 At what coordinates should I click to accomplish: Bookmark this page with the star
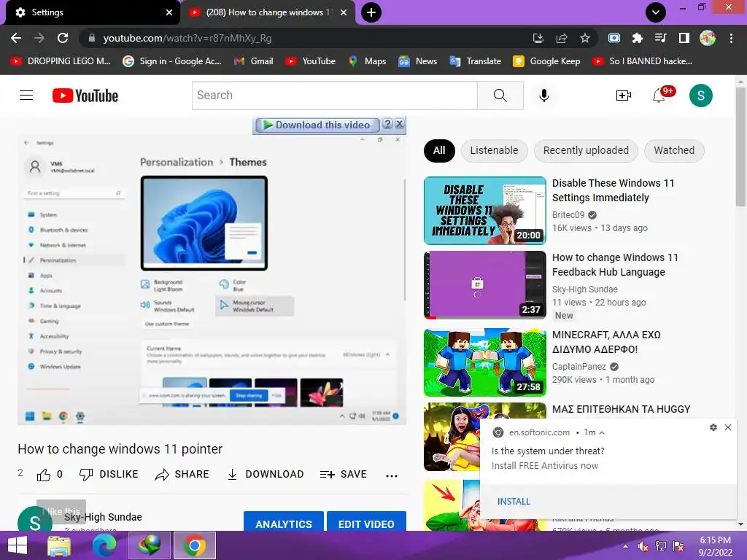click(x=585, y=38)
